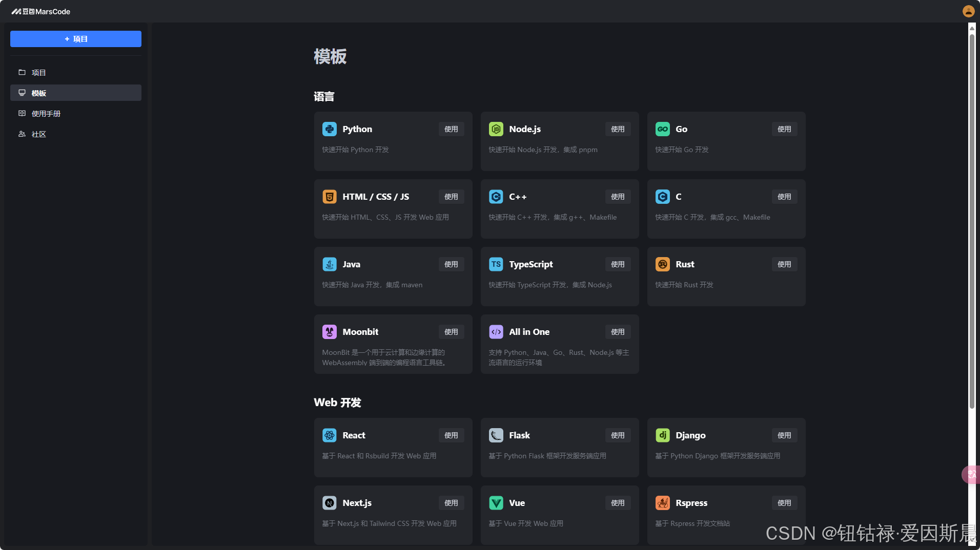Click the scrollbar up arrow
The width and height of the screenshot is (980, 550).
972,28
